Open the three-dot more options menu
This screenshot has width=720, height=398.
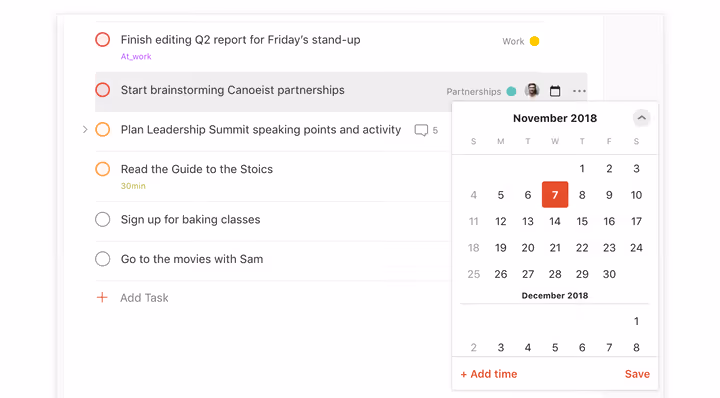[579, 91]
